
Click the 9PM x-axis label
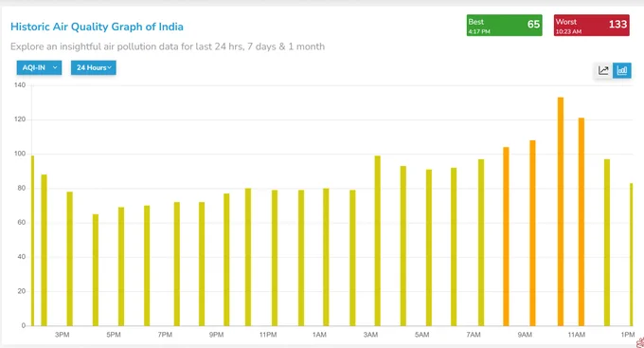tap(217, 335)
